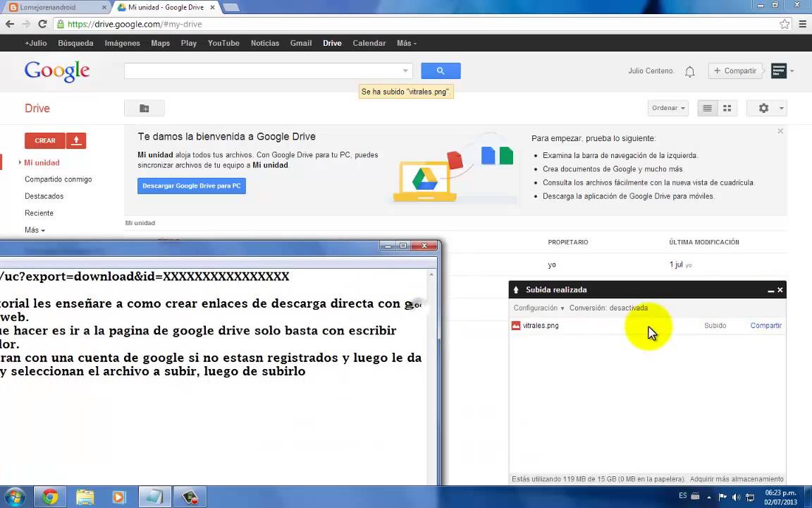This screenshot has height=508, width=812.
Task: Click the Google logo
Action: click(x=57, y=71)
